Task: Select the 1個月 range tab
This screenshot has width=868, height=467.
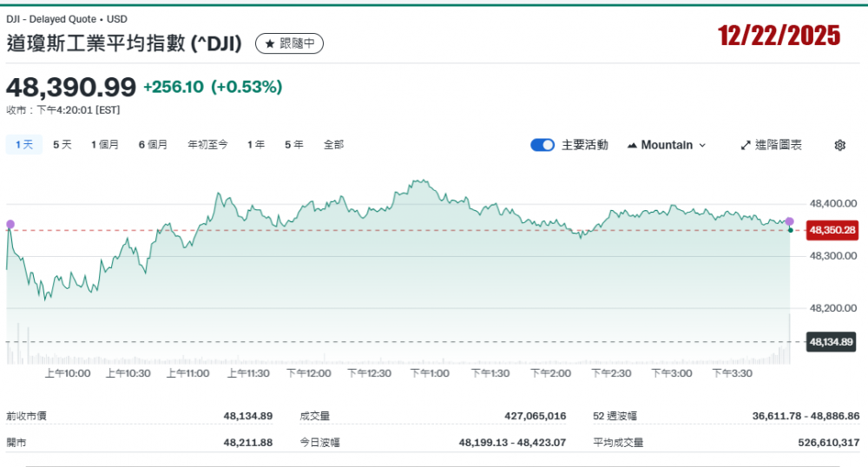Action: (105, 145)
